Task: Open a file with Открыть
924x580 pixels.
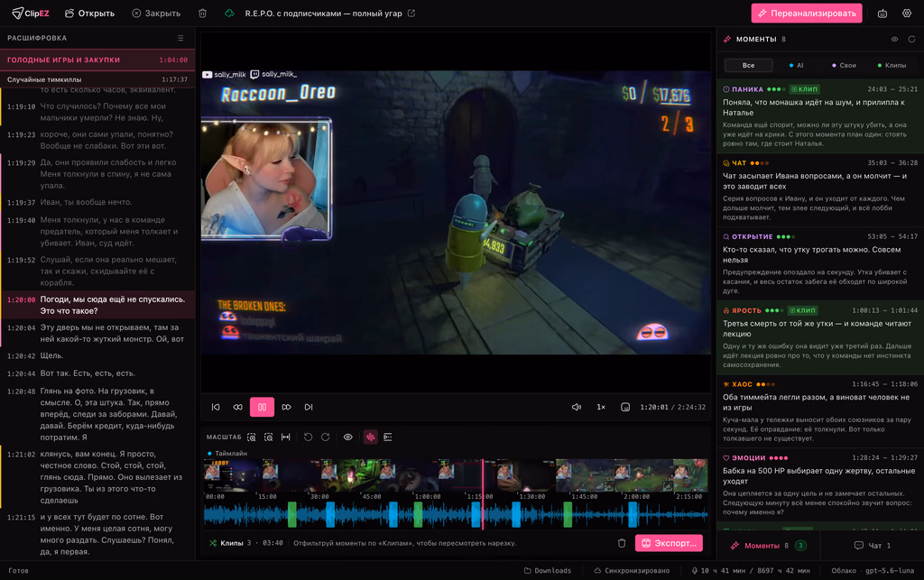Action: pyautogui.click(x=89, y=13)
